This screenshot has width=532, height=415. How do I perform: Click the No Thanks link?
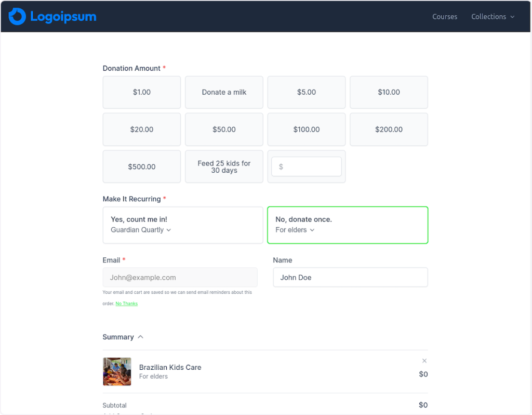pyautogui.click(x=127, y=304)
